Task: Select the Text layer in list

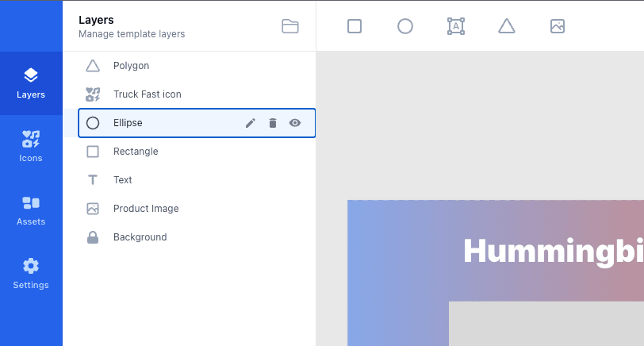Action: [x=123, y=180]
